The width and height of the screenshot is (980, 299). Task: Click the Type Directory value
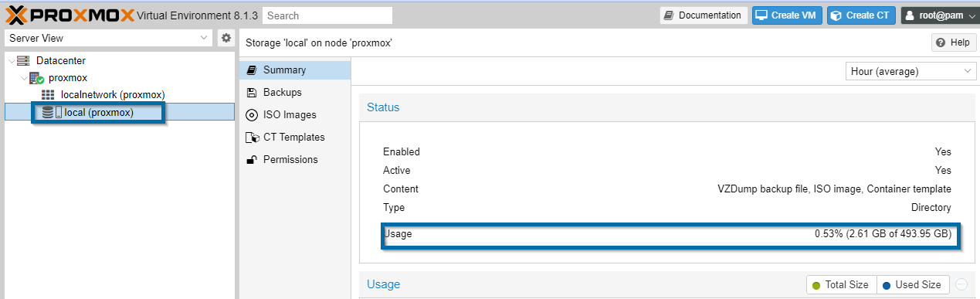[x=931, y=207]
